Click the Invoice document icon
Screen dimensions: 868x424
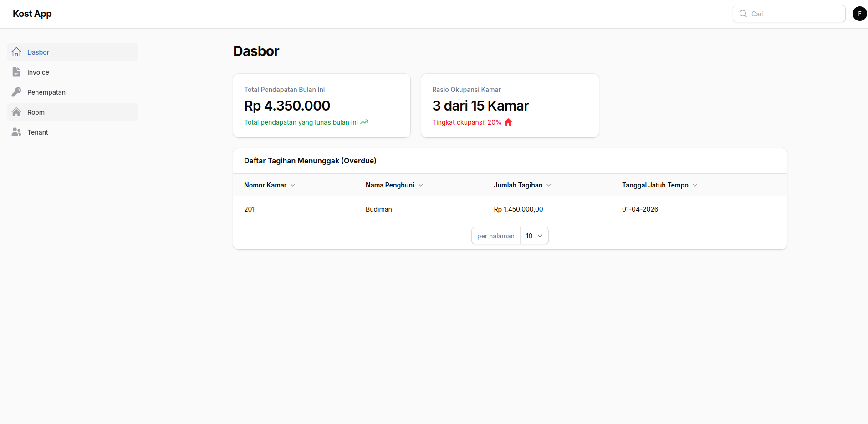pos(16,72)
